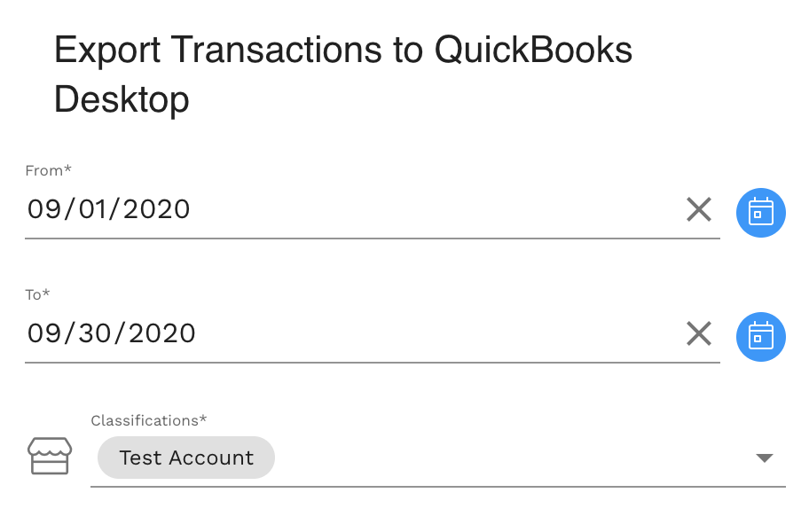The width and height of the screenshot is (809, 532).
Task: Clear the From date with the X icon
Action: point(699,209)
